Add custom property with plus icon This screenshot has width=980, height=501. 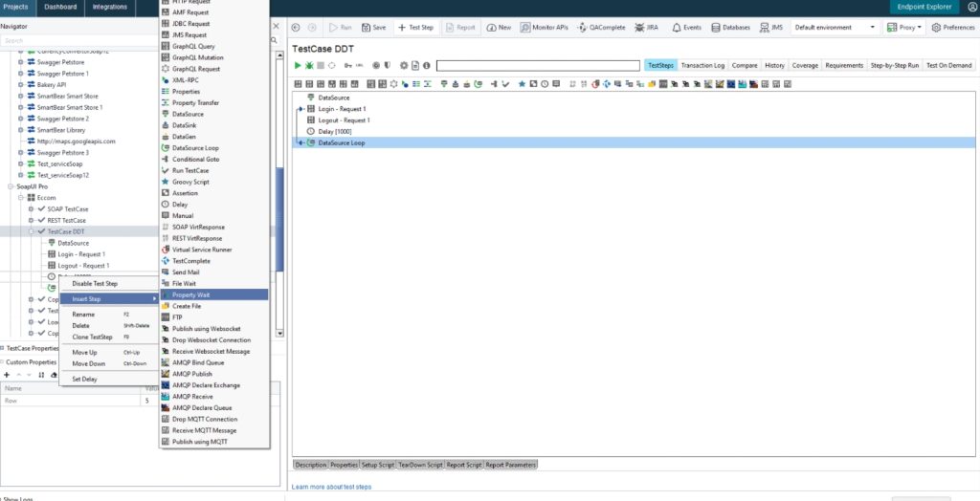[x=7, y=375]
